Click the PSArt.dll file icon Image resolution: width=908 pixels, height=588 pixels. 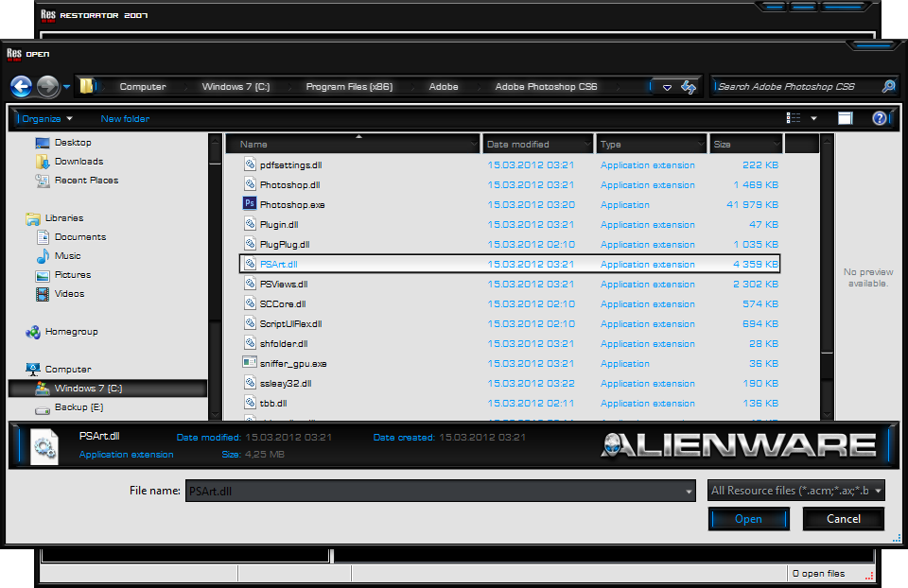(250, 264)
